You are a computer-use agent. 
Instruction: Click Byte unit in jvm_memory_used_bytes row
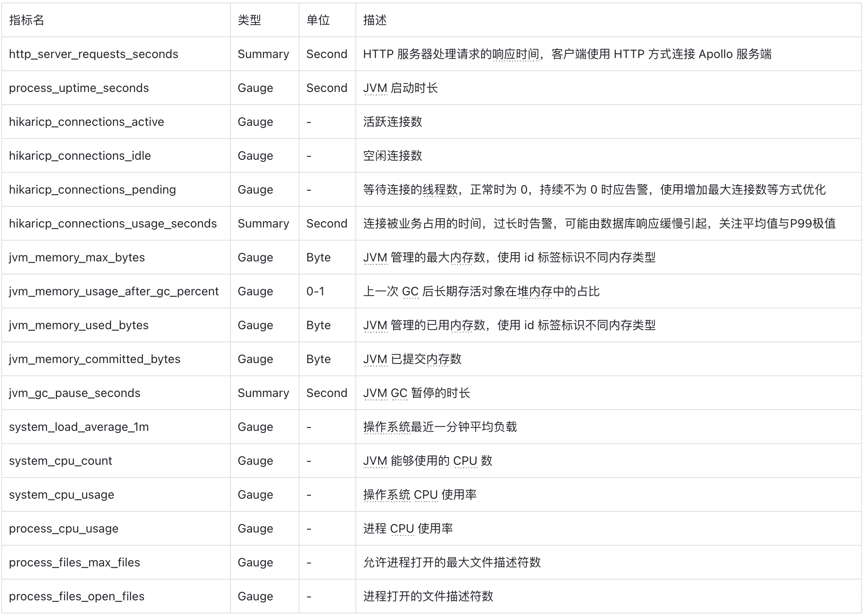pos(318,325)
